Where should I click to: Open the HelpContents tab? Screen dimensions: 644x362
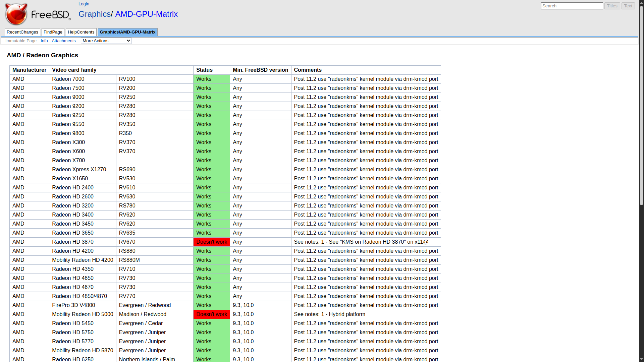coord(81,32)
